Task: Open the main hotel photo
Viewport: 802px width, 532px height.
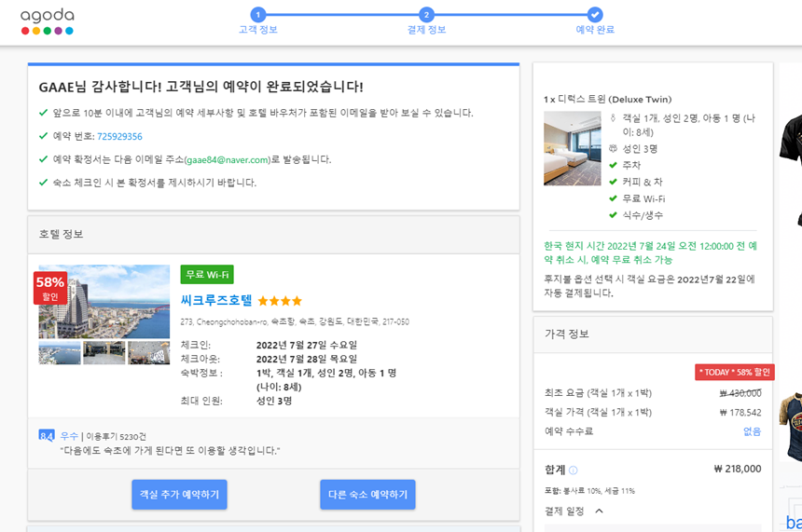Action: point(104,302)
